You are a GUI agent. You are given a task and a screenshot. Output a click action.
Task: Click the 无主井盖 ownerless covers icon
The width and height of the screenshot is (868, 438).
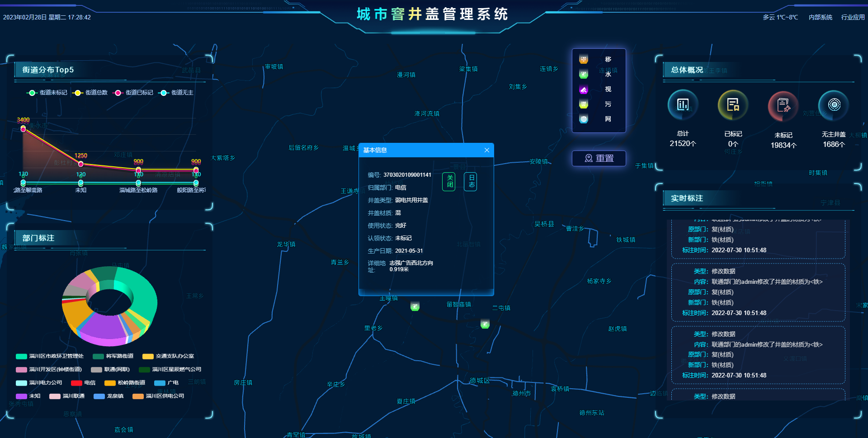click(834, 105)
